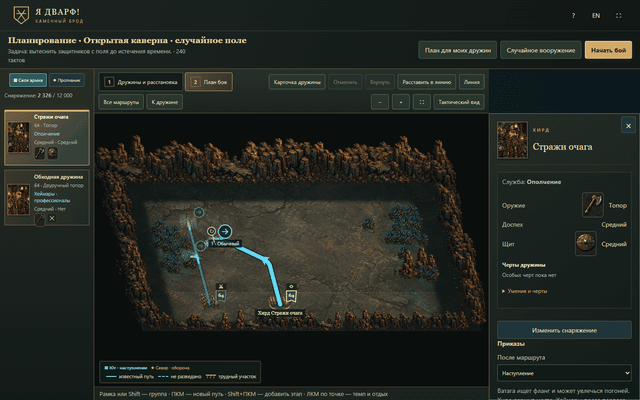Select the Обходная дружина squad card
The height and width of the screenshot is (400, 640).
point(47,198)
